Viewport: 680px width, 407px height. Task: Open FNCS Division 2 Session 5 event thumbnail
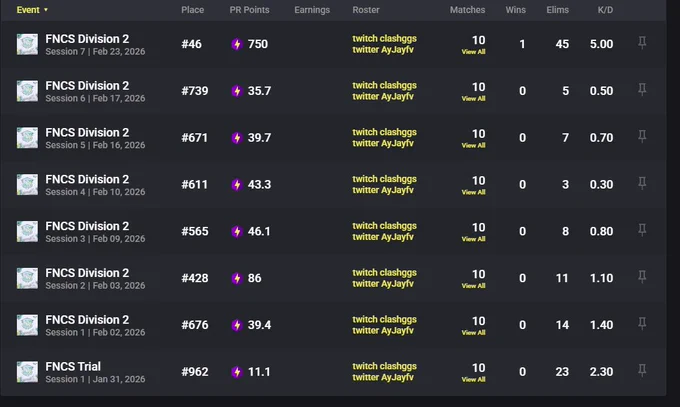[x=27, y=138]
